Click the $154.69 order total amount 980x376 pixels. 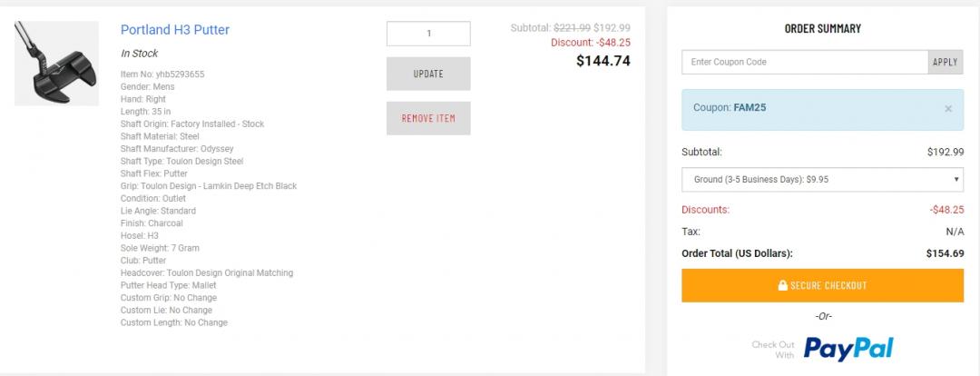tap(945, 253)
